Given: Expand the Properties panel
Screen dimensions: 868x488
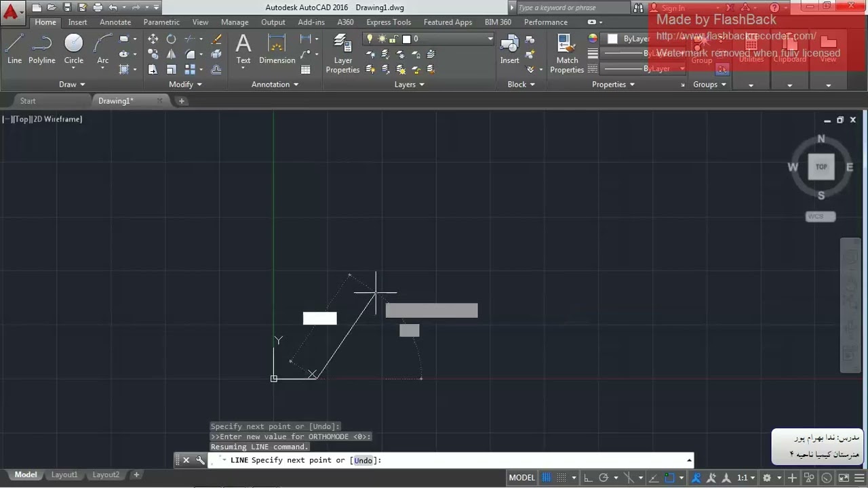Looking at the screenshot, I should click(x=613, y=84).
